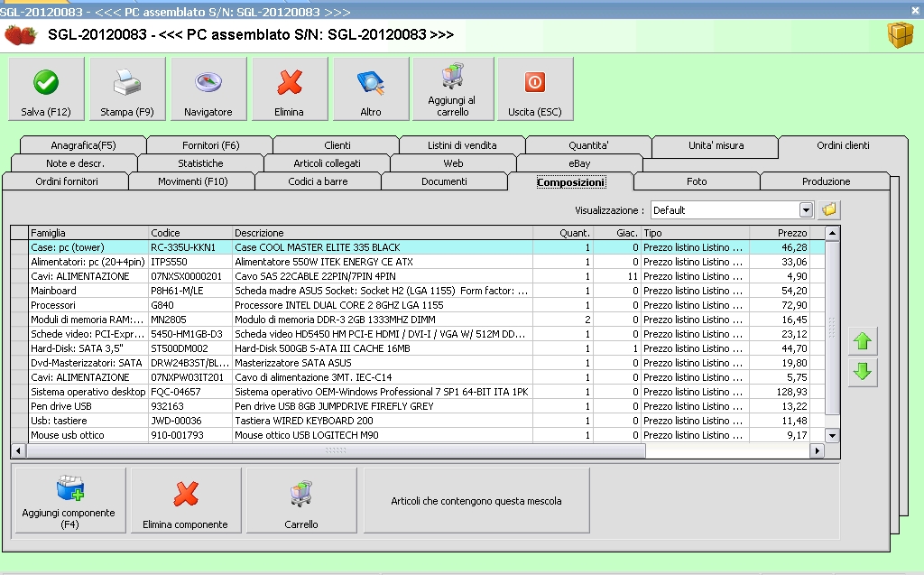
Task: Select the Quantita' tab
Action: point(588,145)
